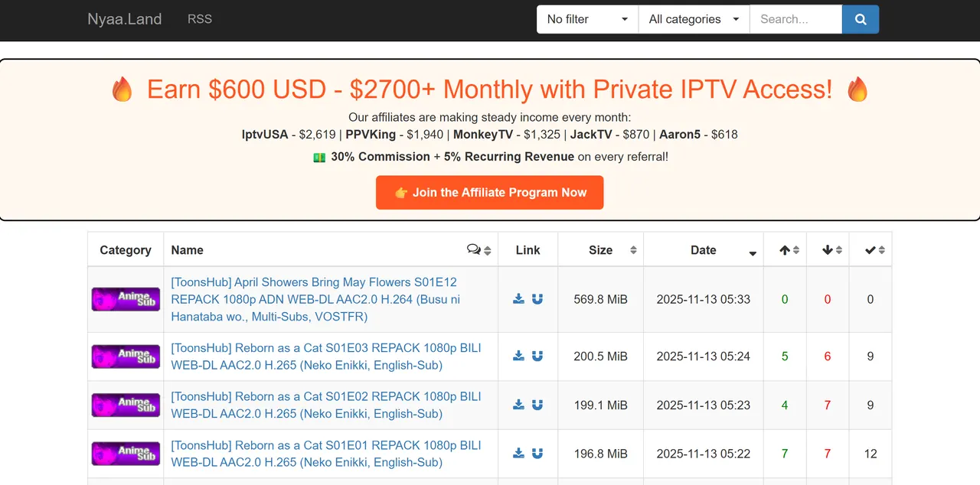The width and height of the screenshot is (980, 485).
Task: Open the No filter dropdown
Action: (587, 20)
